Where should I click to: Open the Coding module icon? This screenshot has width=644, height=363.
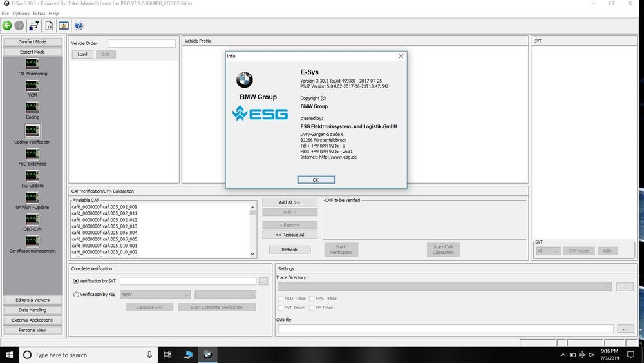[32, 107]
